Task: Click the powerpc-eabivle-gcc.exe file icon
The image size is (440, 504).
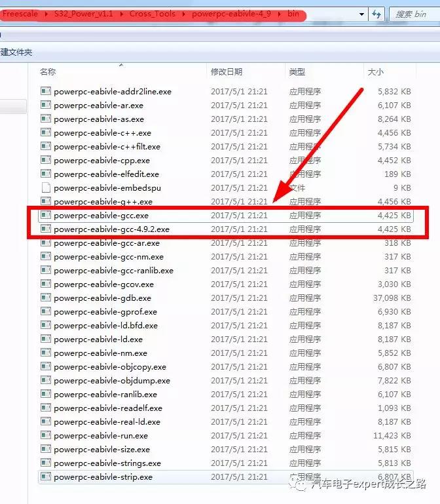Action: [x=45, y=216]
